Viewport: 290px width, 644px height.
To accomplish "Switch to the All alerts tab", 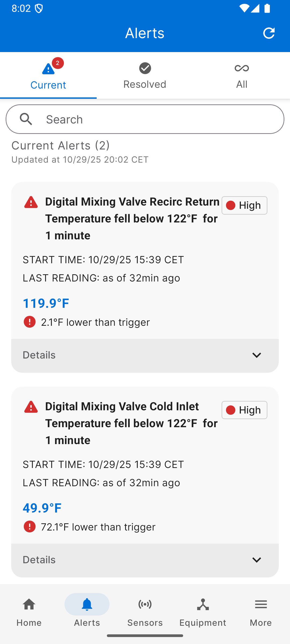I will pyautogui.click(x=242, y=76).
